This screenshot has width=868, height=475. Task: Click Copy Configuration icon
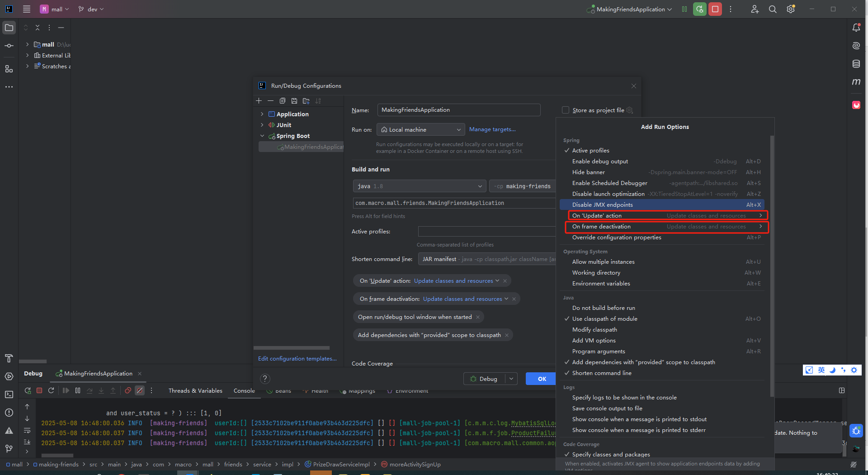(x=283, y=101)
